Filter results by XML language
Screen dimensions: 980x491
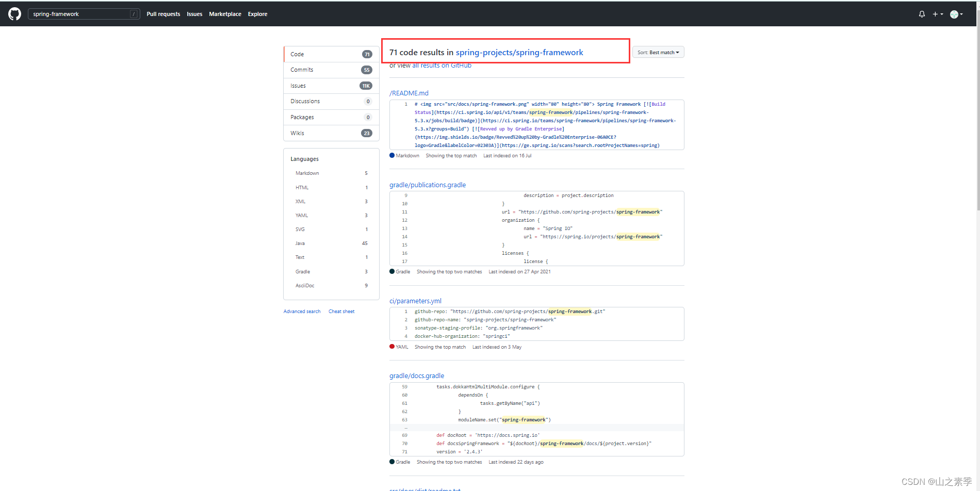pos(331,202)
